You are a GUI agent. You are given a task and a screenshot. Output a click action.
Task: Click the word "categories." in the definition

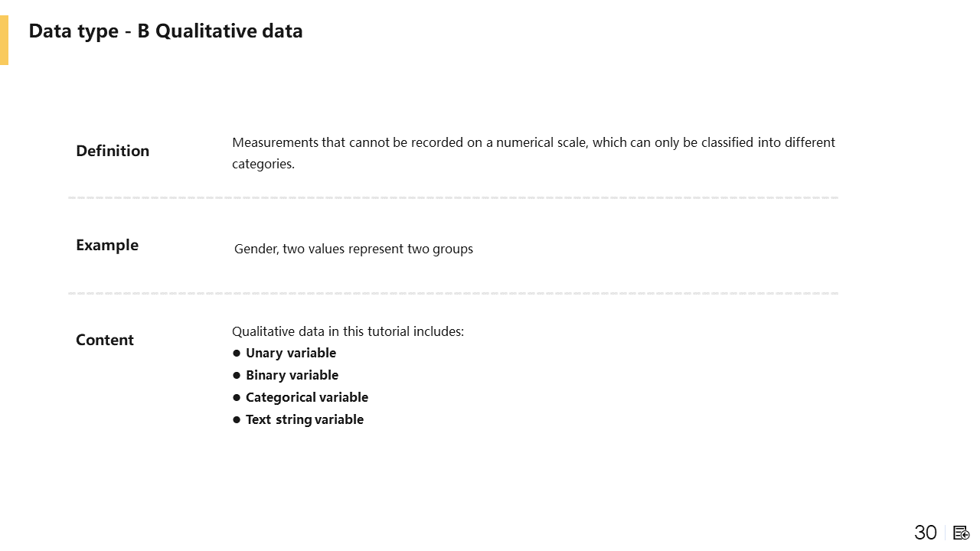pyautogui.click(x=263, y=164)
